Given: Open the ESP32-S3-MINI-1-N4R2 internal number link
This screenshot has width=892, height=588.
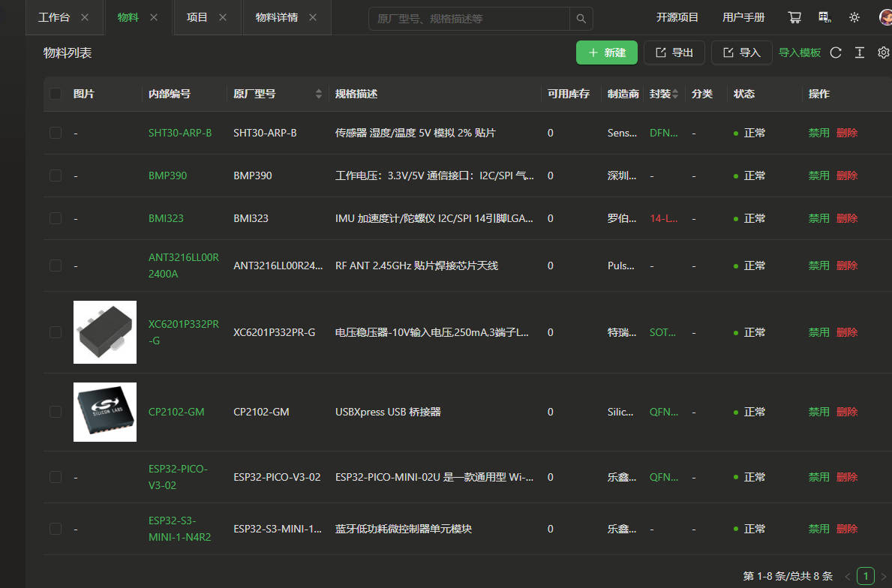Looking at the screenshot, I should pyautogui.click(x=180, y=529).
